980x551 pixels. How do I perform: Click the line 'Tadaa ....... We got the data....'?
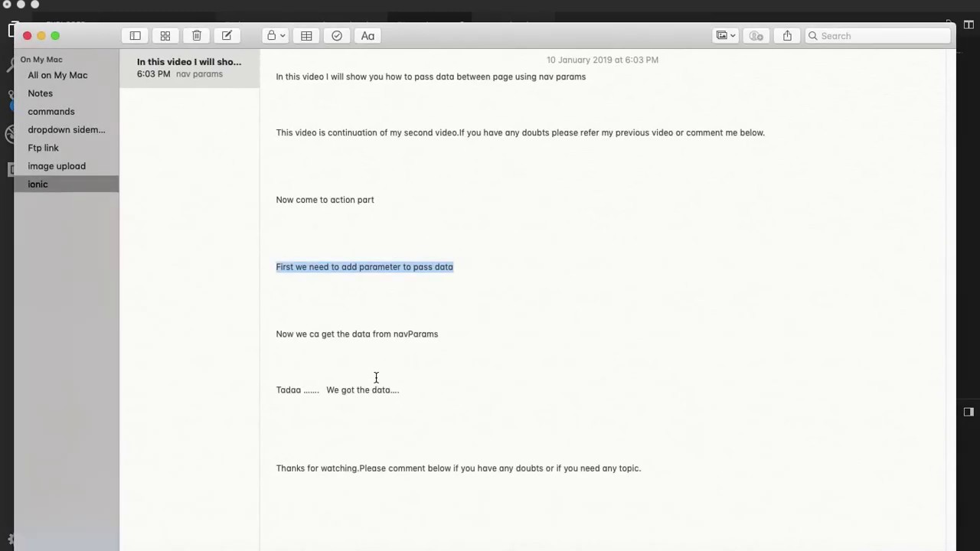pyautogui.click(x=338, y=390)
